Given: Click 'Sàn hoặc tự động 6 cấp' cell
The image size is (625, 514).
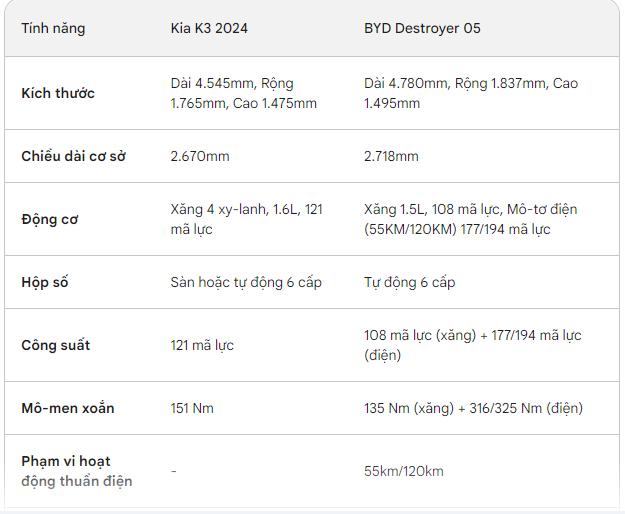Looking at the screenshot, I should (246, 282).
